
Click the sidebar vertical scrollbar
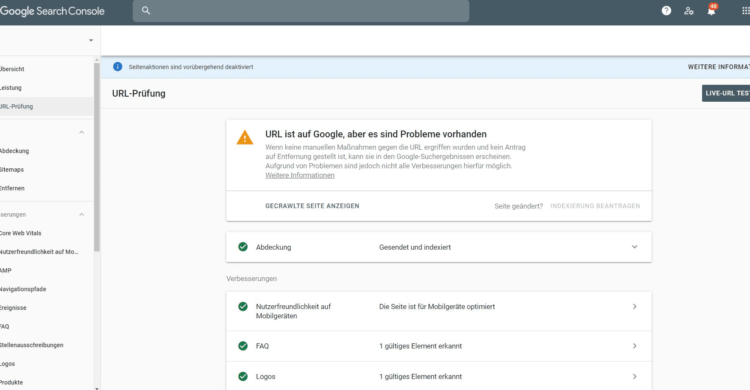[x=97, y=157]
